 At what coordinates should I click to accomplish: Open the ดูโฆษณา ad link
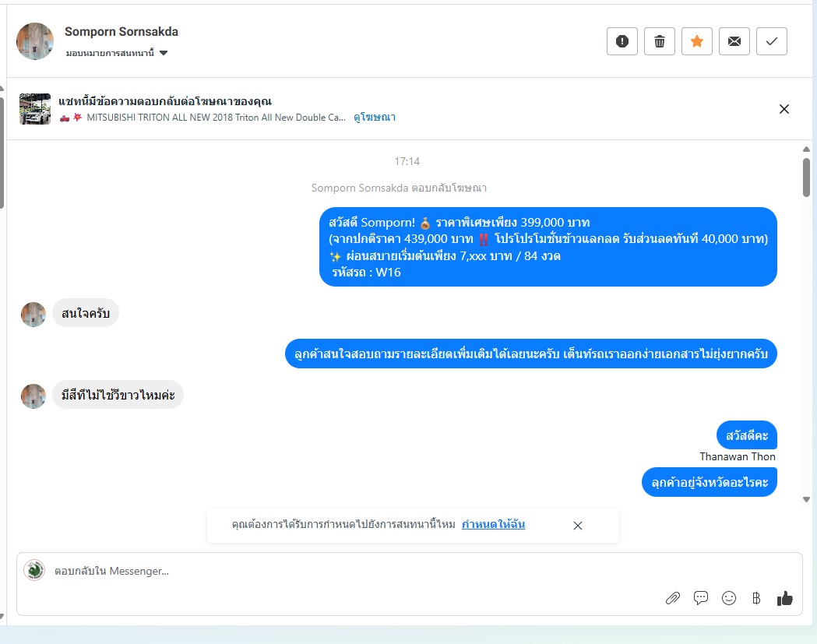375,118
